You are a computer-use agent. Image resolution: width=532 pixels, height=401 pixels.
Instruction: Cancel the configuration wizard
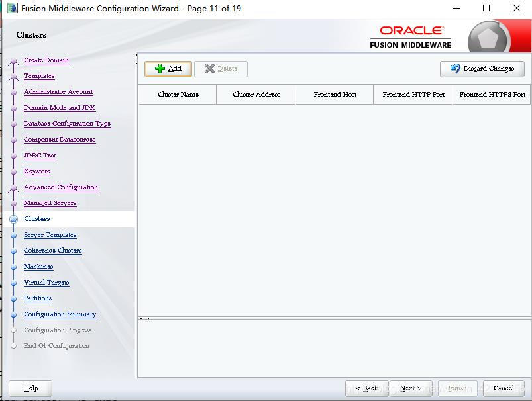(504, 388)
